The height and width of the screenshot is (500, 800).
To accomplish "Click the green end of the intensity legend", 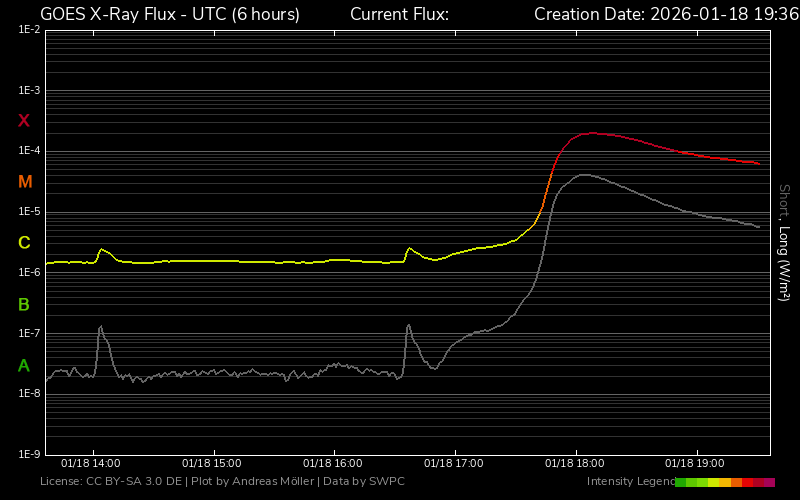I will click(682, 482).
